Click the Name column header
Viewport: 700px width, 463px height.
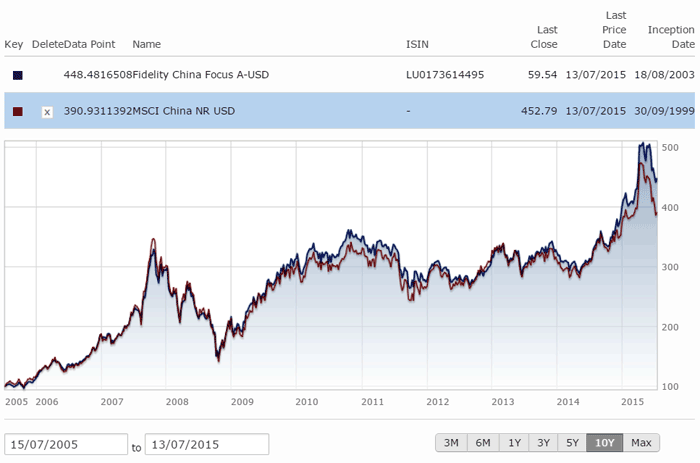point(146,45)
